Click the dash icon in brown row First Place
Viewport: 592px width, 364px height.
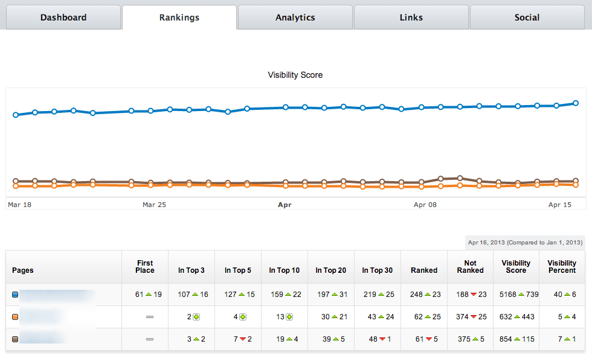coord(150,339)
